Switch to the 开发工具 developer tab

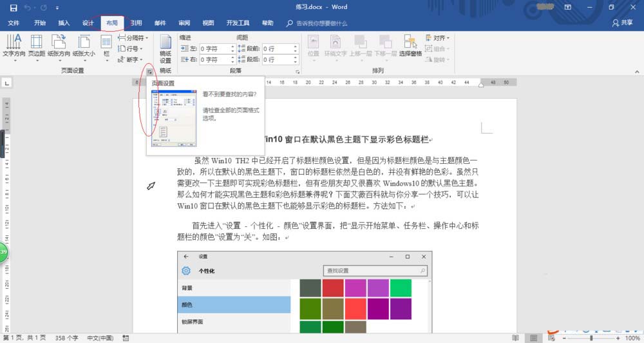coord(238,23)
